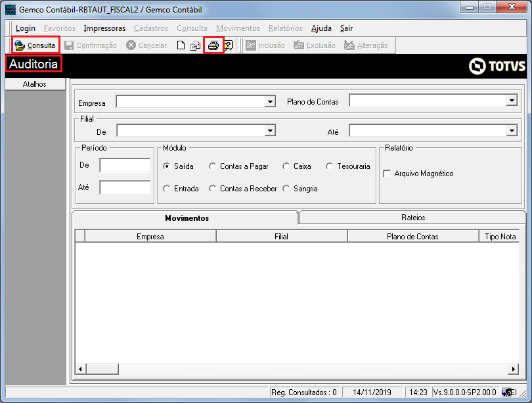Screen dimensions: 532x403
Task: Open the Login menu
Action: [x=26, y=28]
